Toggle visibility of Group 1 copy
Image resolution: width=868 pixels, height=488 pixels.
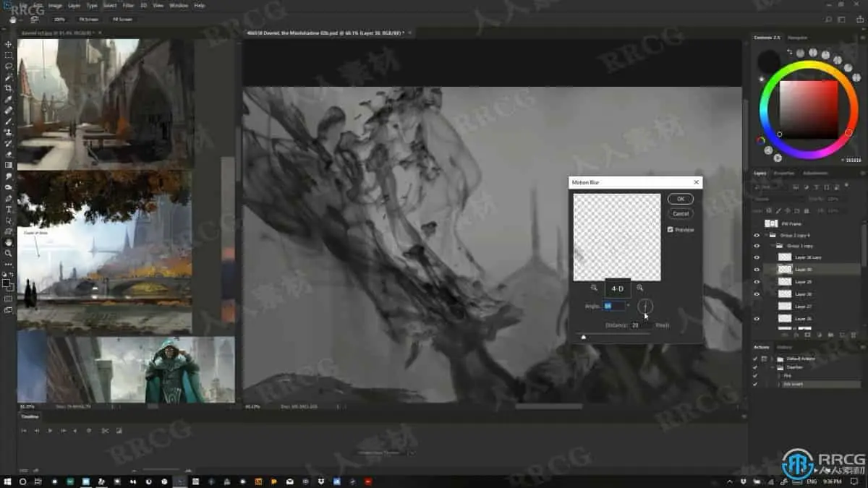(757, 246)
